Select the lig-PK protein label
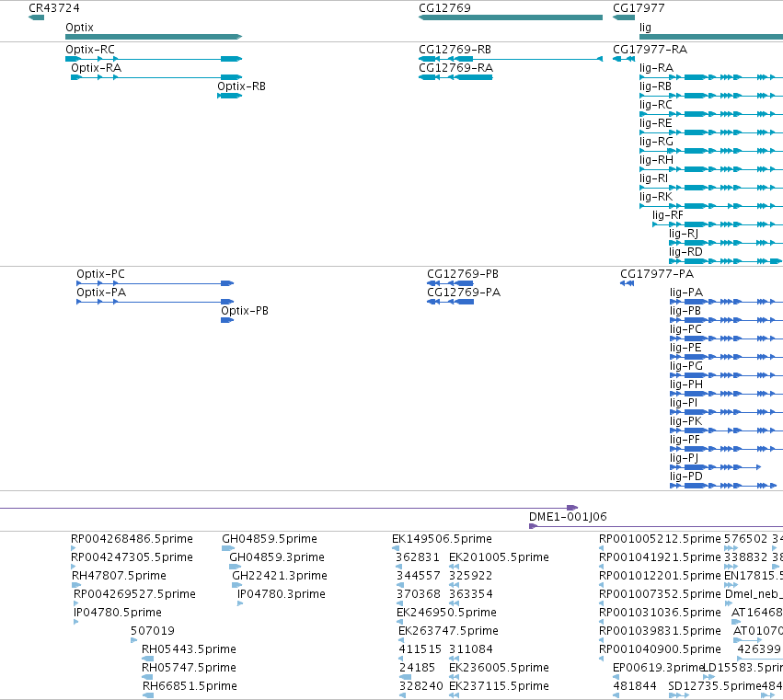 point(685,421)
